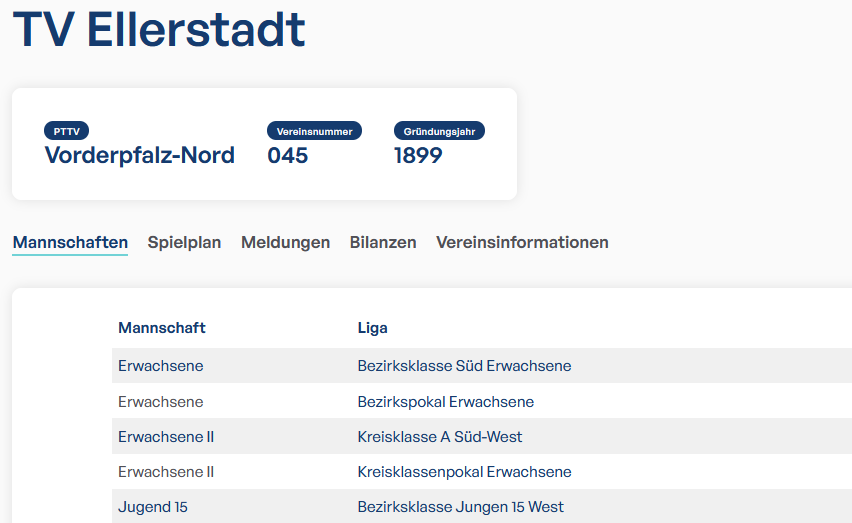The height and width of the screenshot is (523, 852).
Task: Select the Meldungen tab
Action: coord(285,242)
